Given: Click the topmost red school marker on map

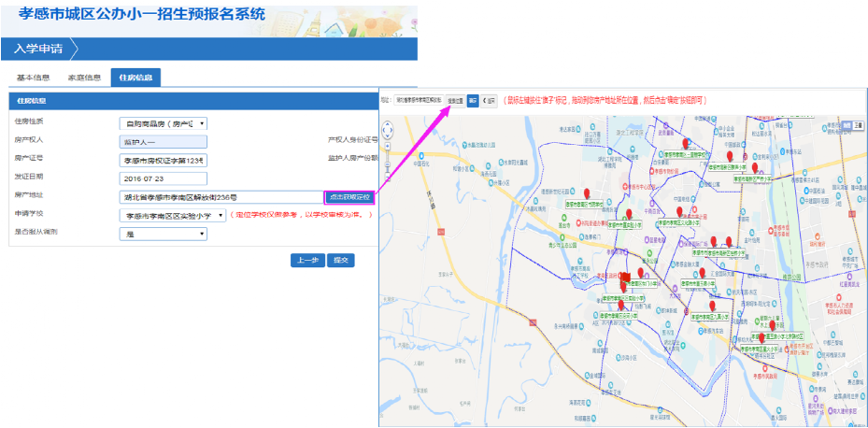Looking at the screenshot, I should (x=687, y=143).
